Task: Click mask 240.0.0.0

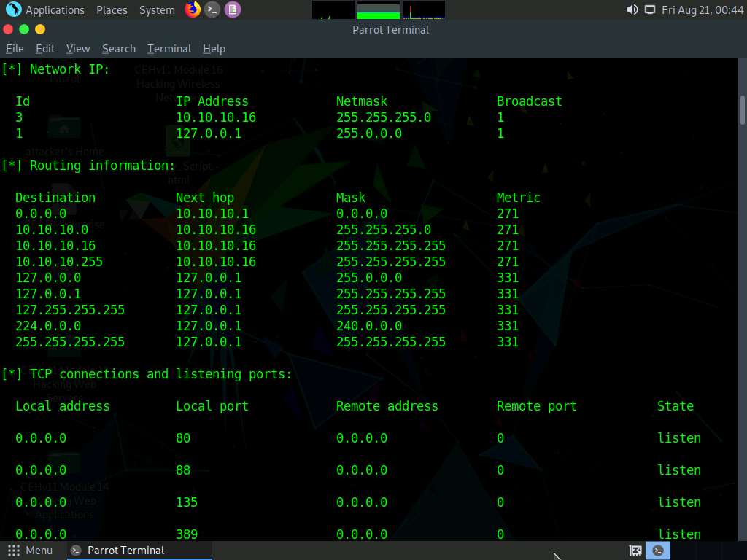Action: pyautogui.click(x=368, y=326)
